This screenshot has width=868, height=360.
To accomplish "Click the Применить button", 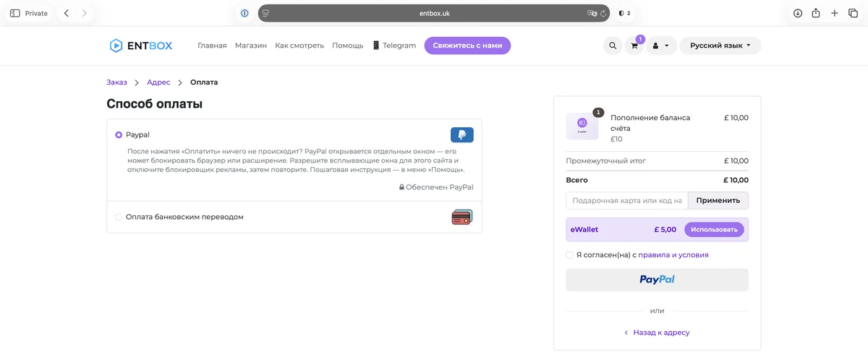I will [x=718, y=201].
